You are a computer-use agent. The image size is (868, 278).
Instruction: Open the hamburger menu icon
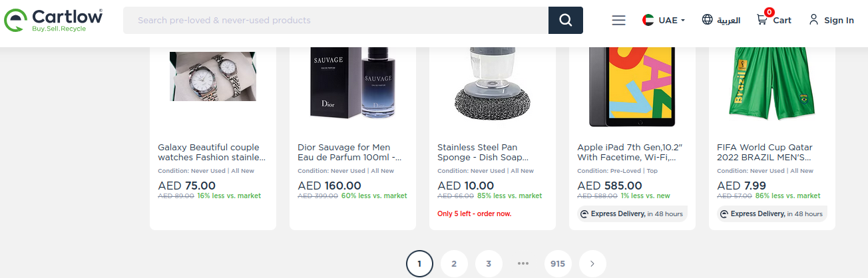[x=618, y=20]
